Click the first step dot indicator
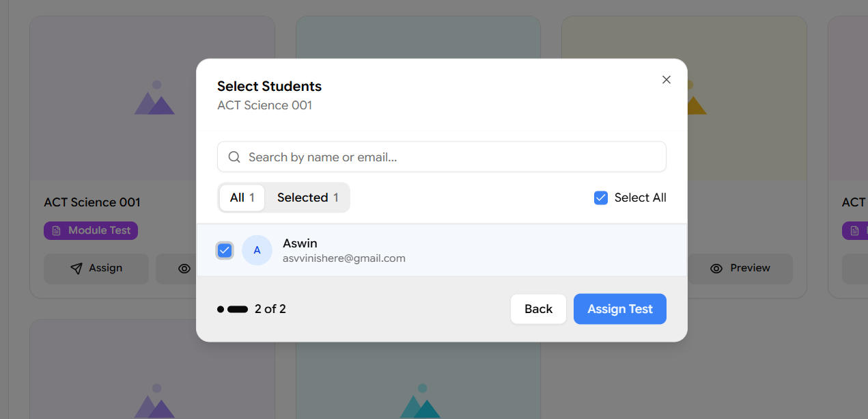The height and width of the screenshot is (419, 868). 221,310
